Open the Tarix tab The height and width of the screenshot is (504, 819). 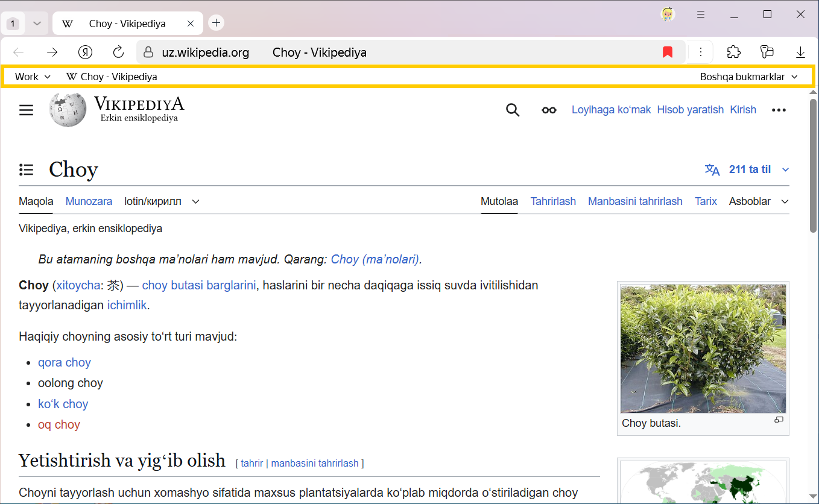pos(706,201)
